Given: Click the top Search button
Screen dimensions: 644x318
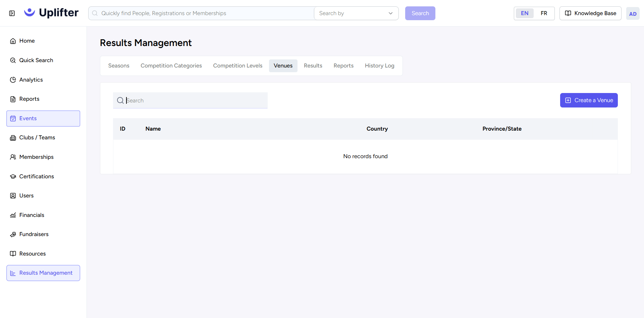Looking at the screenshot, I should coord(420,13).
